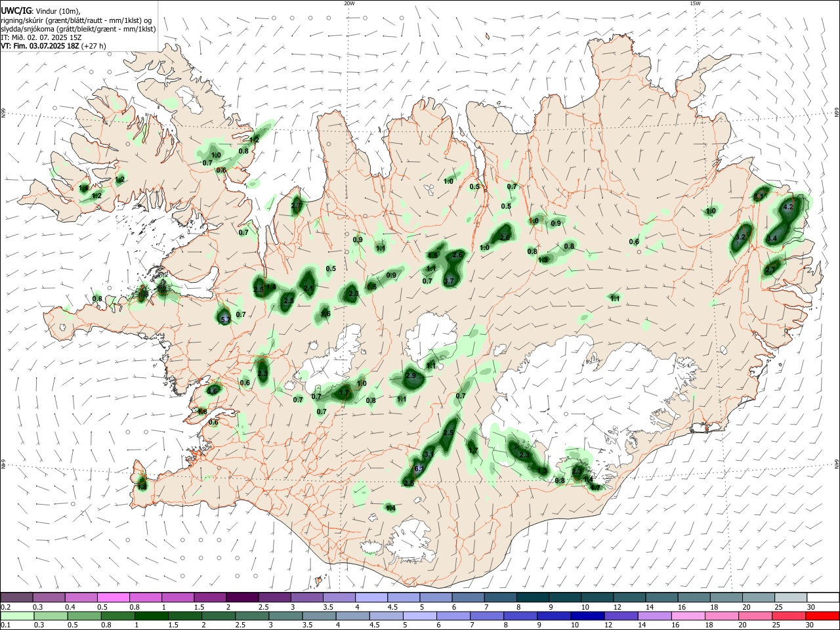Click the bright red swatch in lower legend row
840x630 pixels.
[x=823, y=616]
